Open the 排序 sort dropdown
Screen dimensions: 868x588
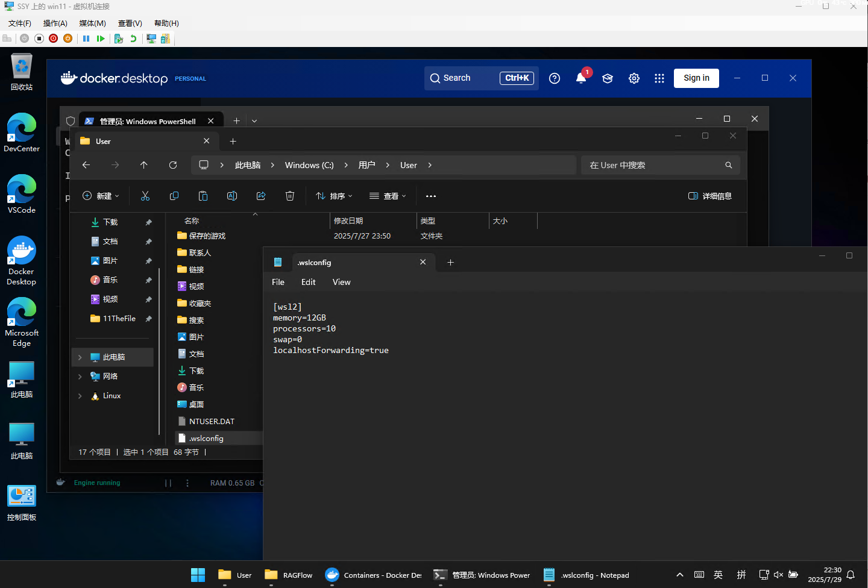pos(335,196)
